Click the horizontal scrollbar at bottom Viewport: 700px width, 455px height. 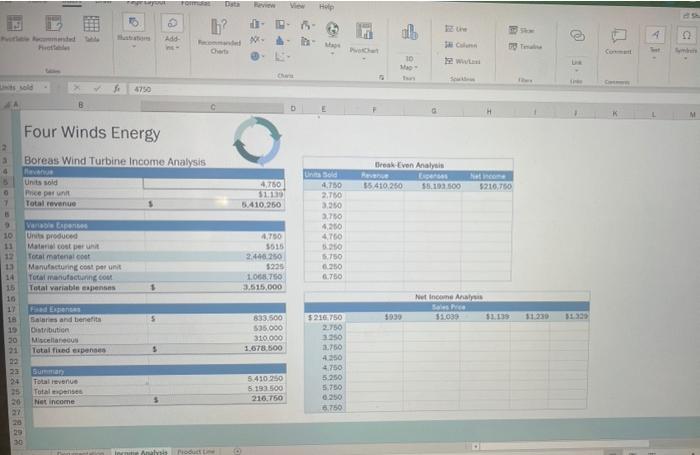click(x=565, y=445)
